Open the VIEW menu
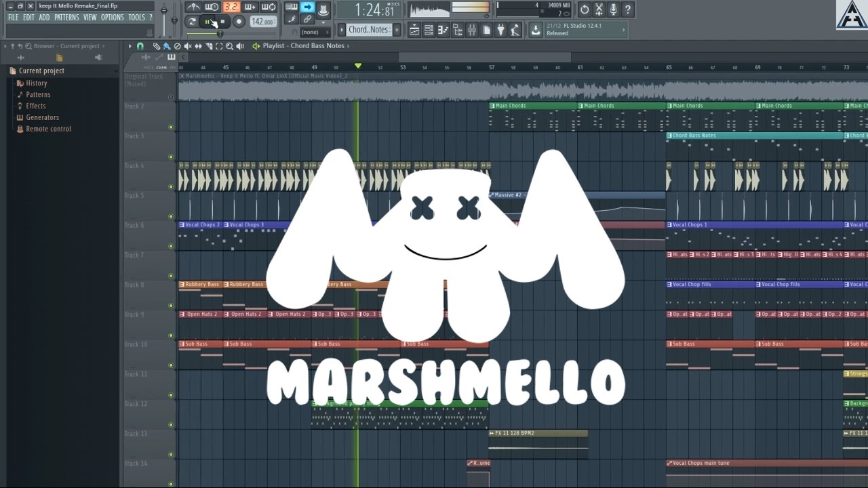Screen dimensions: 868x488 point(90,18)
